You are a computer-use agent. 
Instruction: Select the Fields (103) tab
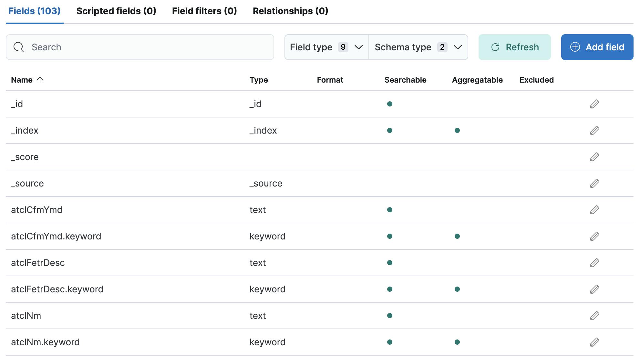pos(35,11)
